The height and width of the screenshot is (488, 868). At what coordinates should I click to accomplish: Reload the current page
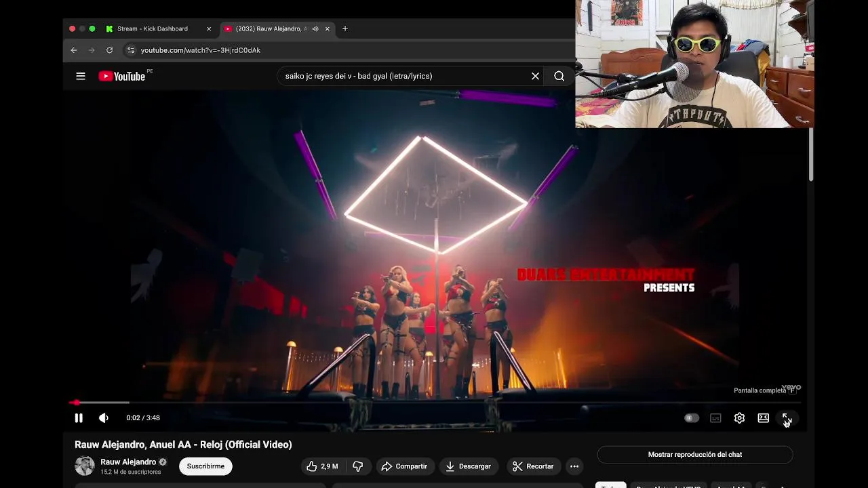pyautogui.click(x=109, y=50)
